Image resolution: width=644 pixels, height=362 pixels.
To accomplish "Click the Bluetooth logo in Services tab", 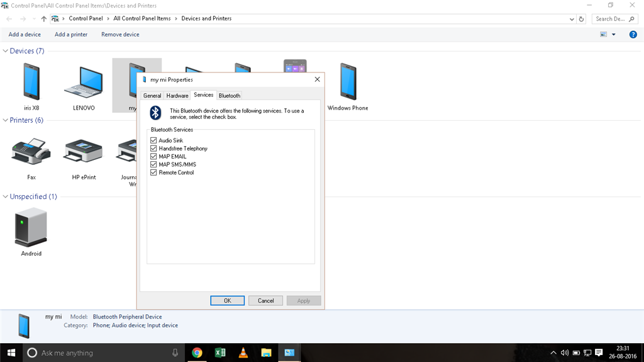I will coord(156,113).
